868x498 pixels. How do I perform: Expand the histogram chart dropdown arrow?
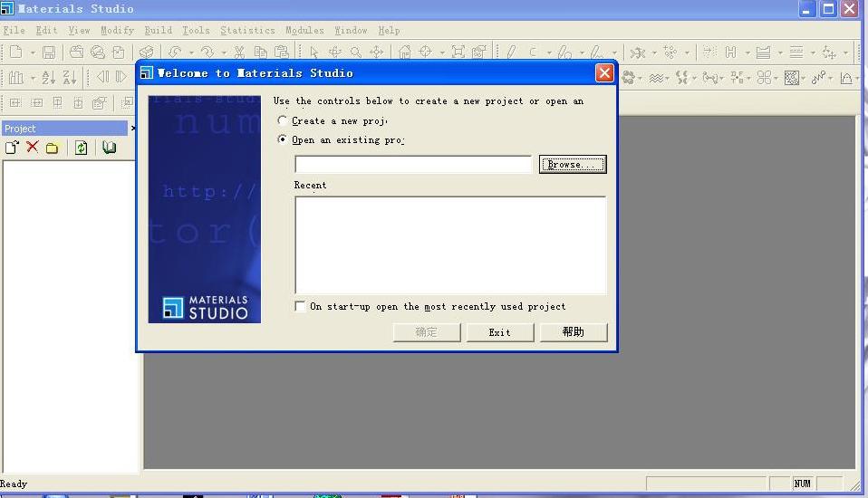[x=33, y=78]
